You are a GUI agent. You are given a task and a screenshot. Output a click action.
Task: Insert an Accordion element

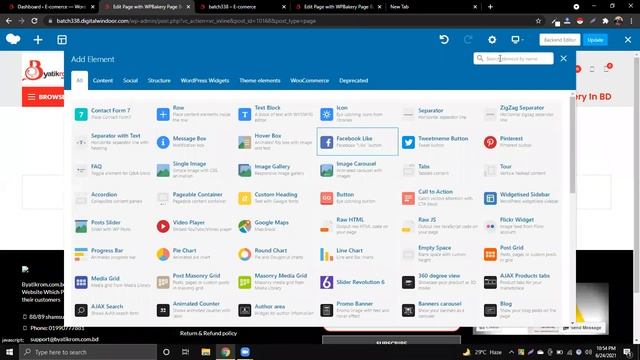(x=112, y=198)
